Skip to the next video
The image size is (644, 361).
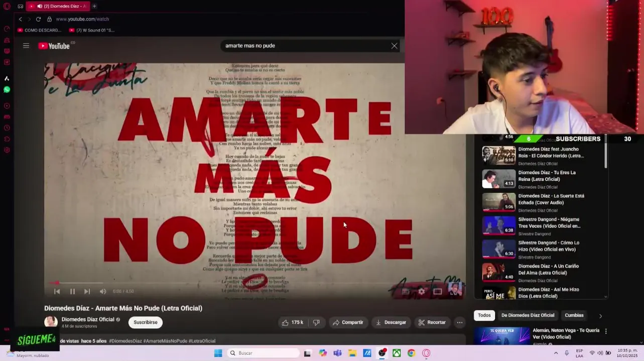tap(87, 291)
